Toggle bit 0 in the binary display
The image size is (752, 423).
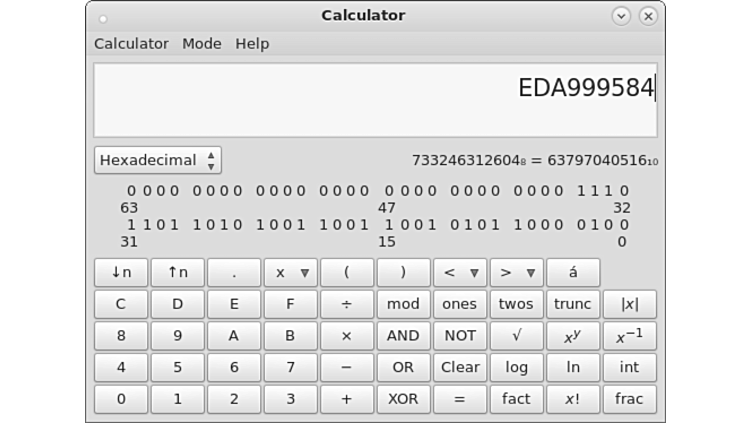pyautogui.click(x=623, y=225)
